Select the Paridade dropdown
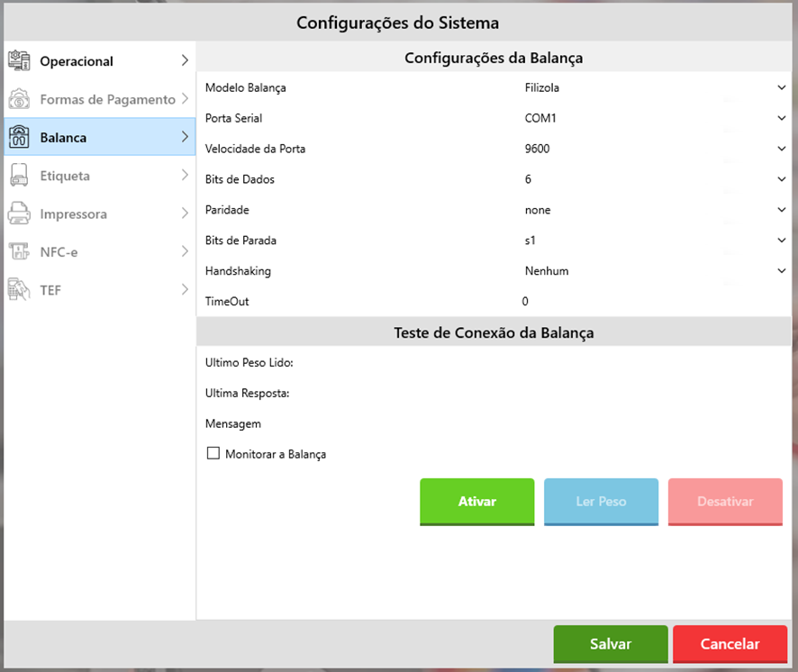This screenshot has height=672, width=798. [x=655, y=210]
